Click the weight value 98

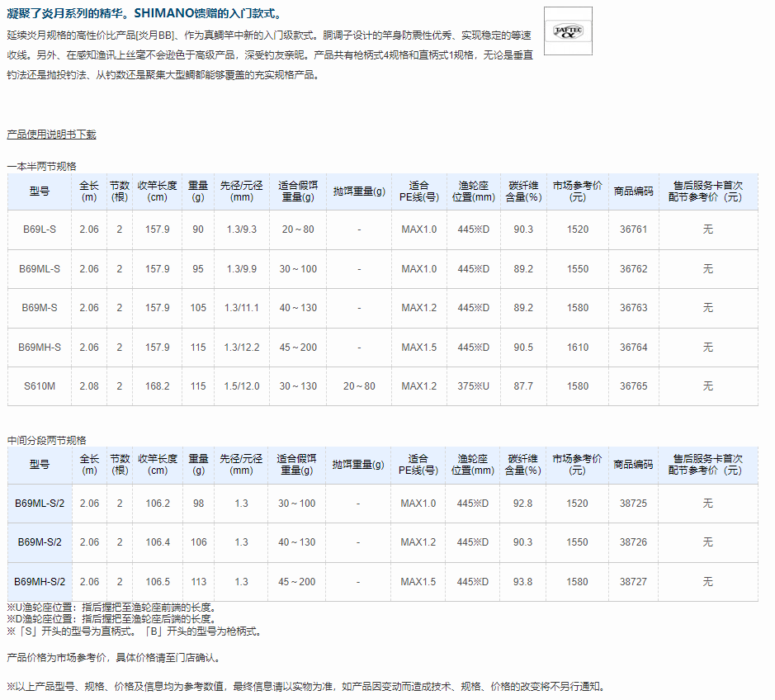point(199,504)
